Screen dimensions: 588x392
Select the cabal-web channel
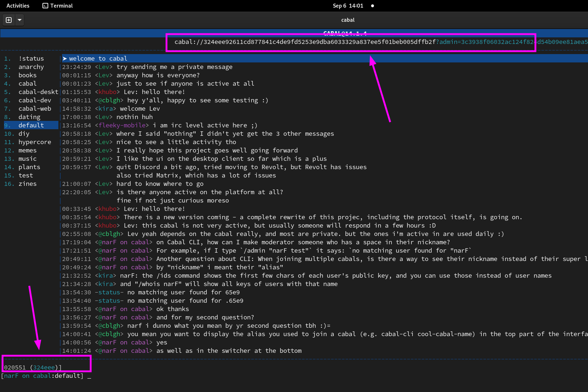coord(31,109)
